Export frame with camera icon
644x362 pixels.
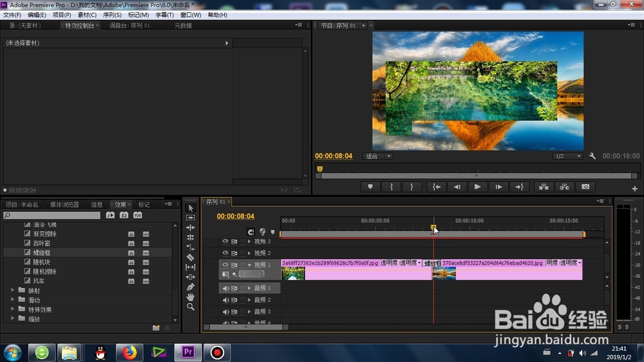click(x=585, y=187)
